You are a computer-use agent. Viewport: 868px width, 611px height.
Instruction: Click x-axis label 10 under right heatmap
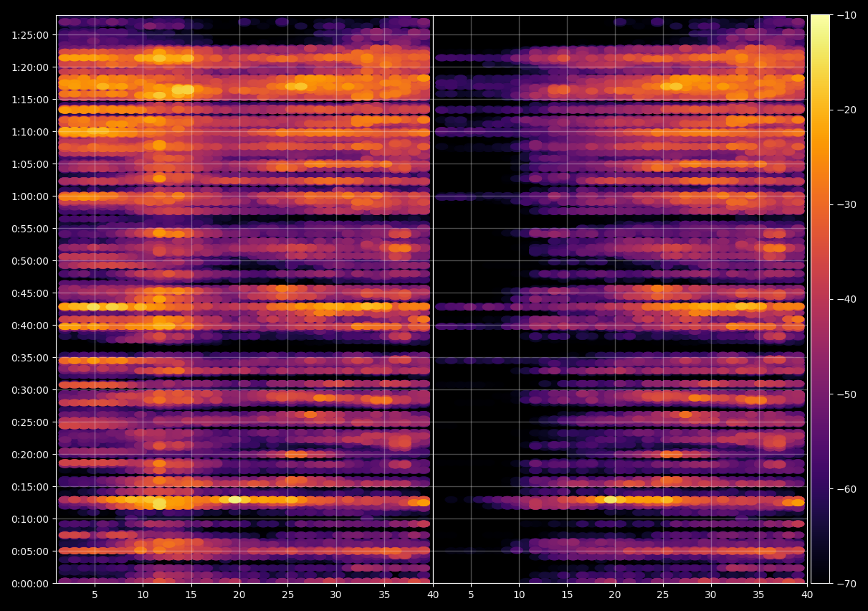[x=519, y=595]
